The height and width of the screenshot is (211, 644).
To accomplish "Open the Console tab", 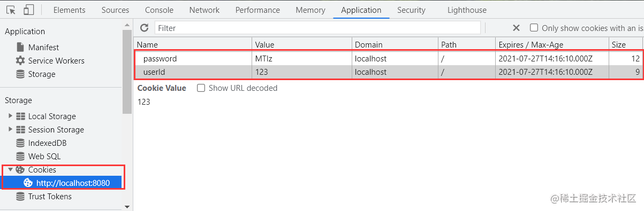I will (159, 10).
